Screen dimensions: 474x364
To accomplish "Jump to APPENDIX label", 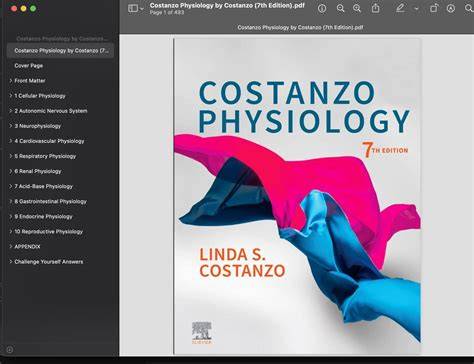I will [x=27, y=247].
